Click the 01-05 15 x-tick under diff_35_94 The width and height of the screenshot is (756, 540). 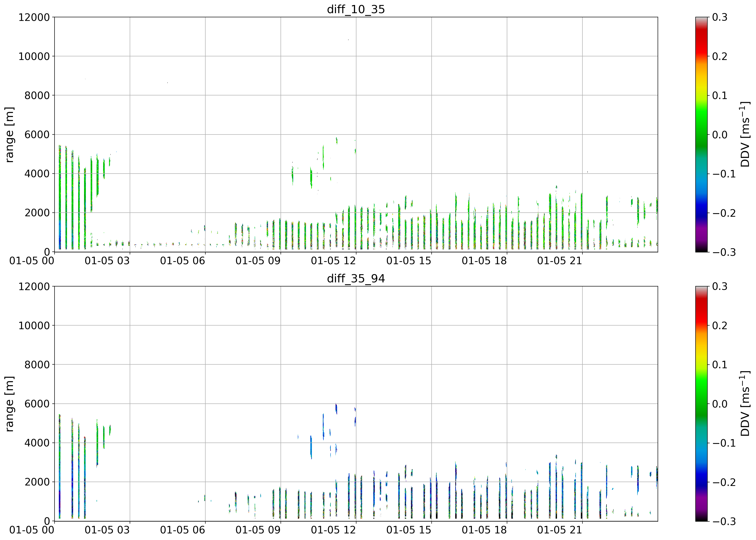point(409,530)
